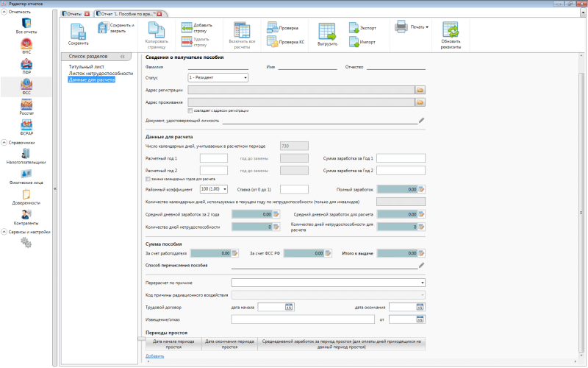Open the ФНС section icon
The height and width of the screenshot is (368, 588).
[26, 44]
